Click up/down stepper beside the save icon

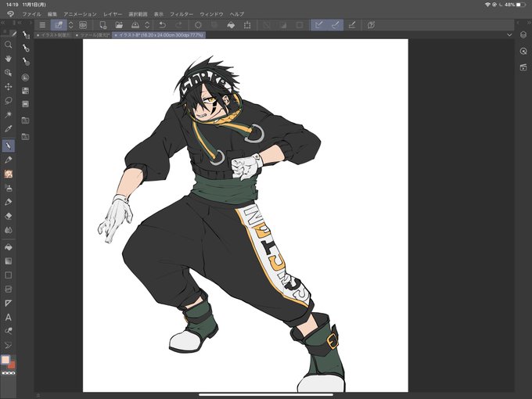point(147,25)
